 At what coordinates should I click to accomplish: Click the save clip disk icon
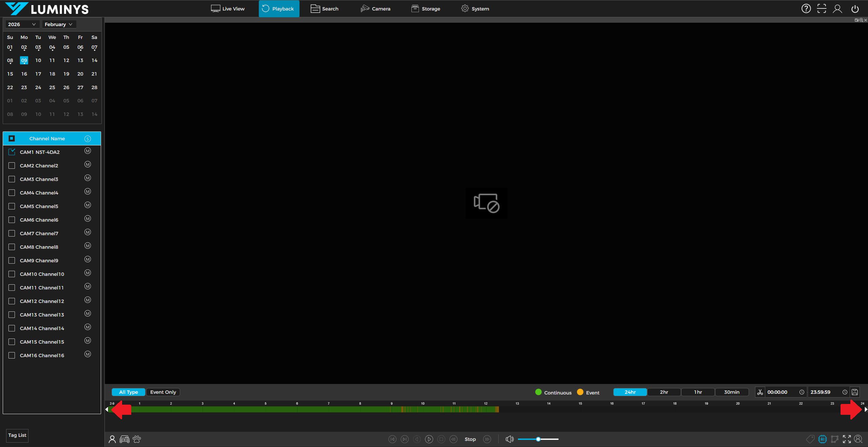855,392
